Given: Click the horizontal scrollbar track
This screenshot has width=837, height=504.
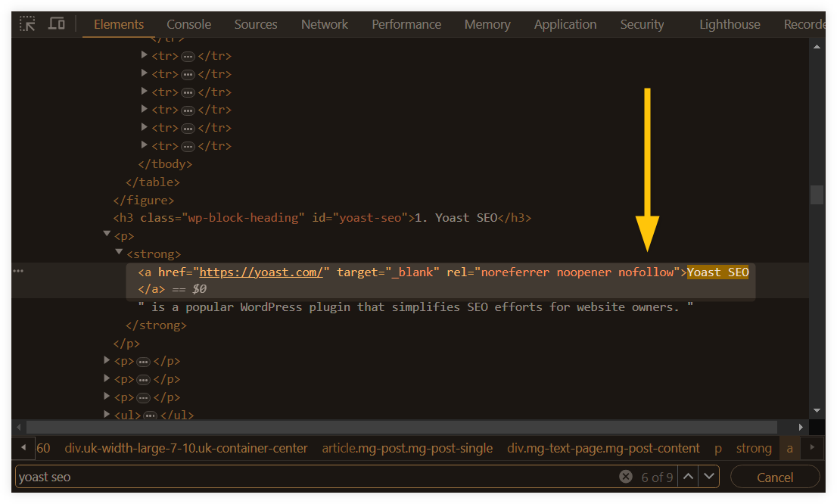Looking at the screenshot, I should pos(402,427).
